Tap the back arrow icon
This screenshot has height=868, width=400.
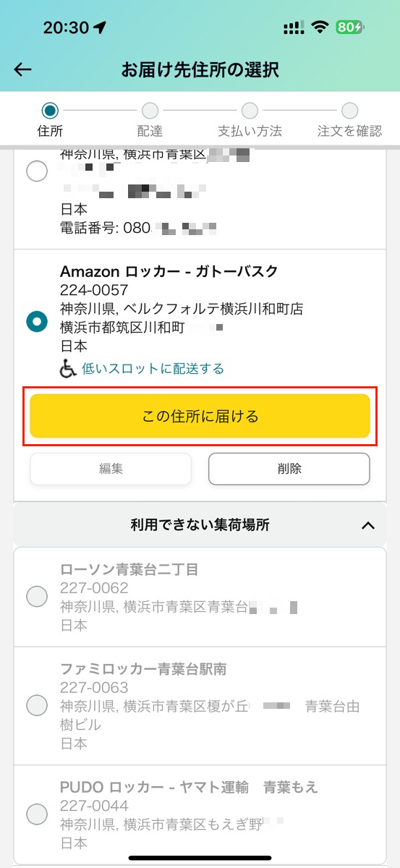23,69
